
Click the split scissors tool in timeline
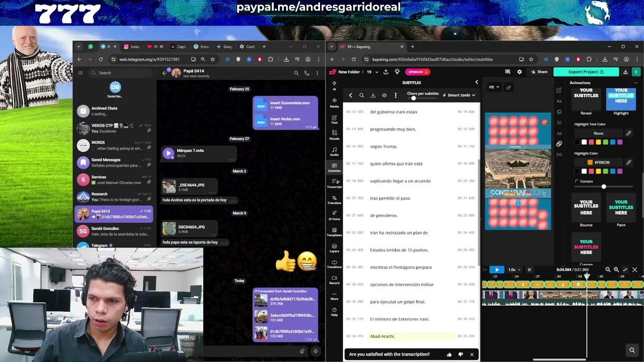point(529,270)
